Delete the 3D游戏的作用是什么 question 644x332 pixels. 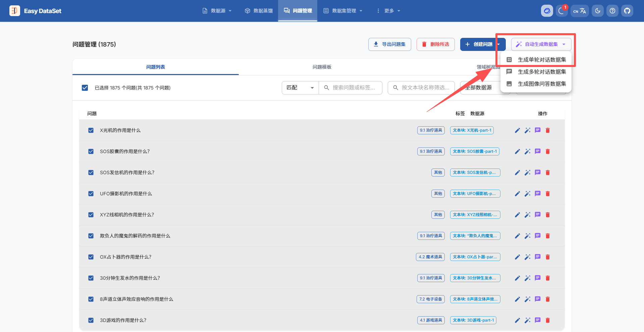pos(548,320)
